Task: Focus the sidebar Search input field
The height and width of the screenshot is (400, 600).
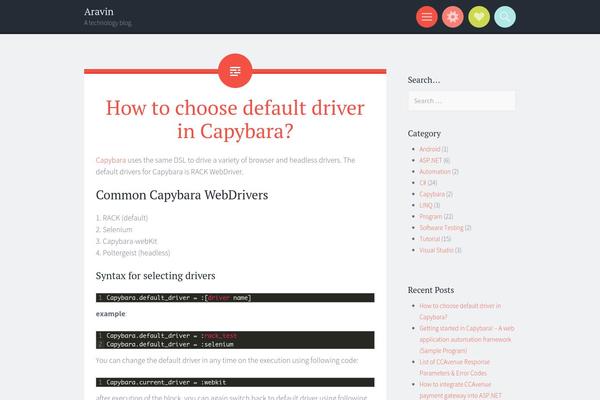Action: coord(461,101)
